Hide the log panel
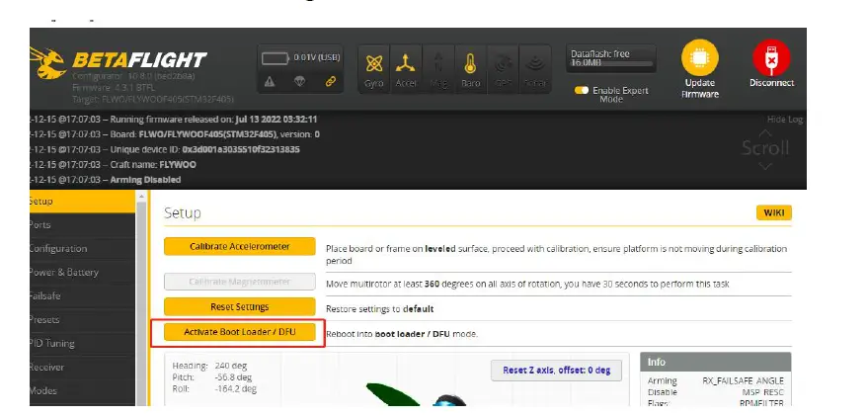The width and height of the screenshot is (868, 416). coord(784,120)
